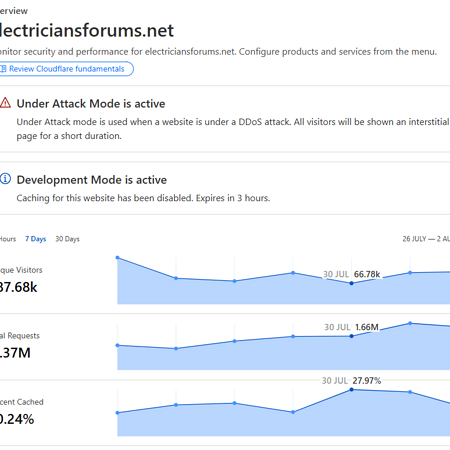
Task: Click the blue info circle icon
Action: tap(5, 179)
